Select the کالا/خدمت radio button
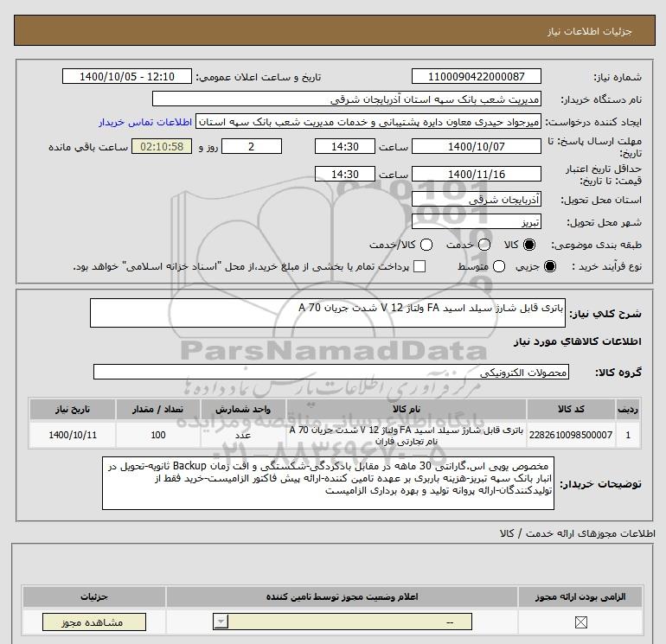 coord(426,245)
